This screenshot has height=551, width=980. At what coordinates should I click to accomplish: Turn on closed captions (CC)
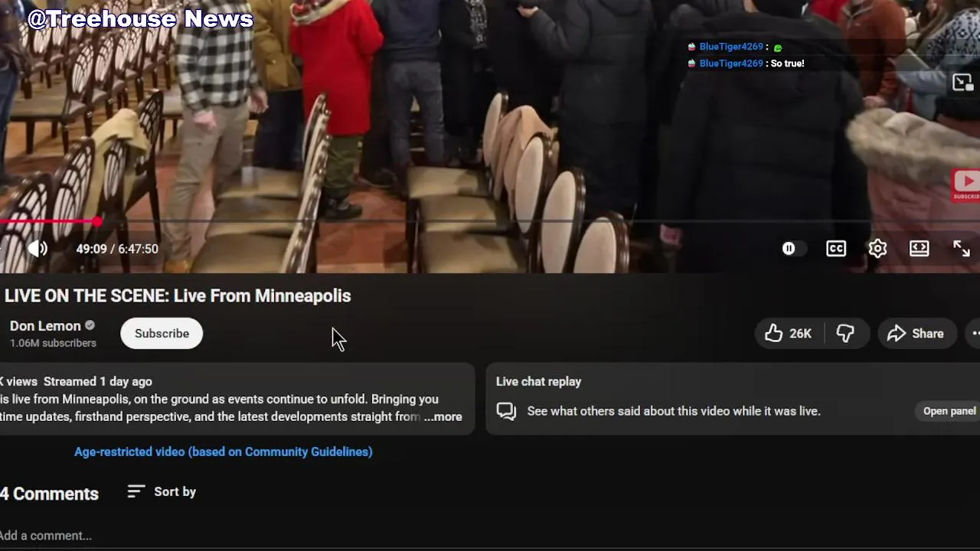pos(836,249)
